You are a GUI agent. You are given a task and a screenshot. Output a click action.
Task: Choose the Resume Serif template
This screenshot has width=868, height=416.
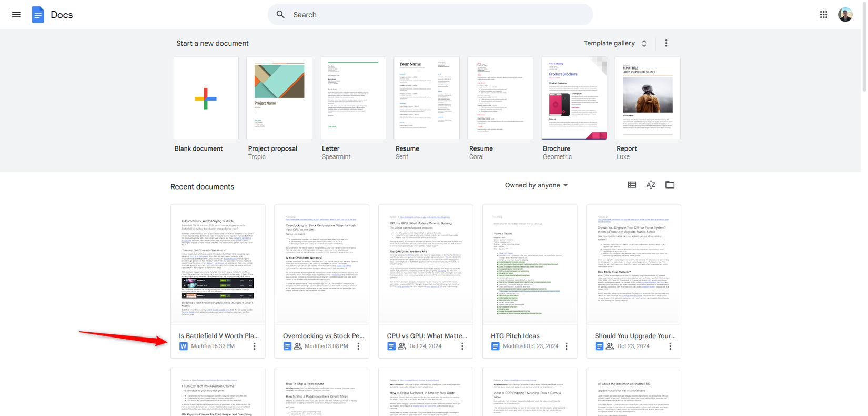pyautogui.click(x=427, y=98)
